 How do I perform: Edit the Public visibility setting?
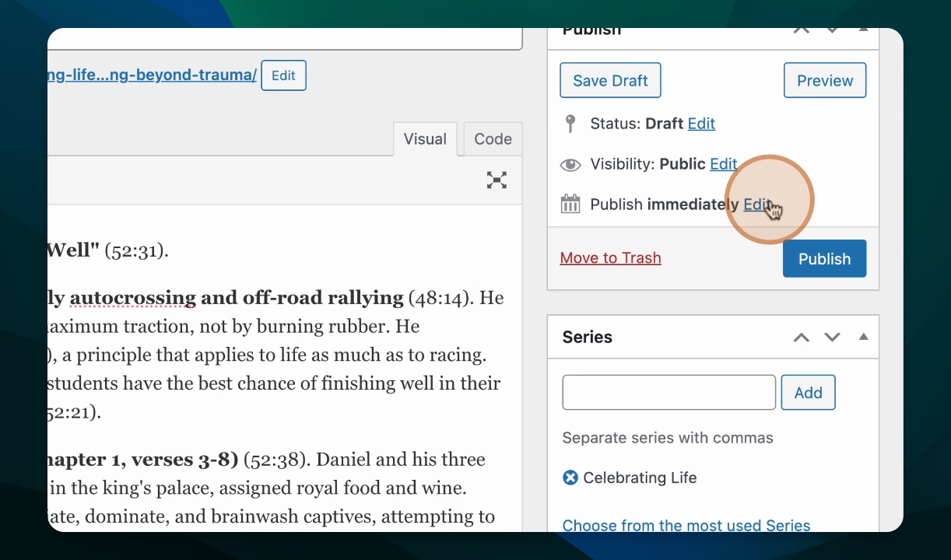(x=723, y=164)
